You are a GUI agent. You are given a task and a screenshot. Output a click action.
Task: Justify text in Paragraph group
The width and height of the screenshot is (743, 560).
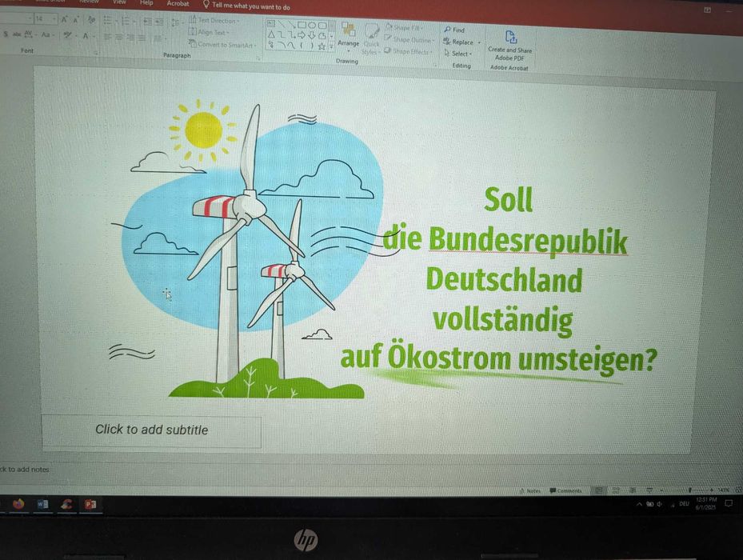(x=142, y=38)
